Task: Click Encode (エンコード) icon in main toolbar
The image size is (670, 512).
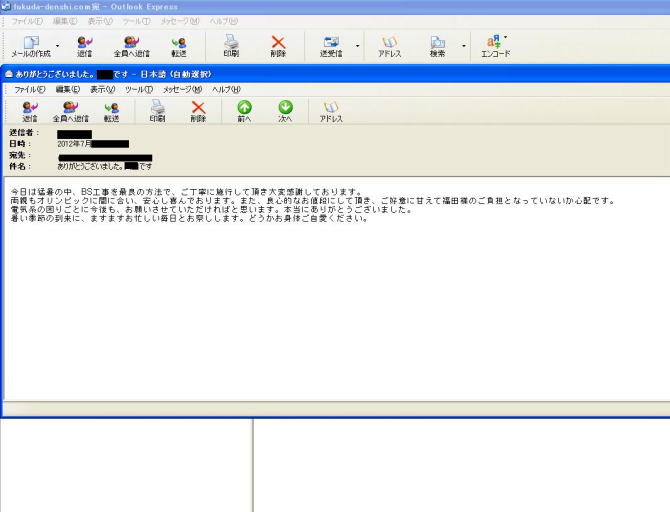Action: tap(496, 46)
